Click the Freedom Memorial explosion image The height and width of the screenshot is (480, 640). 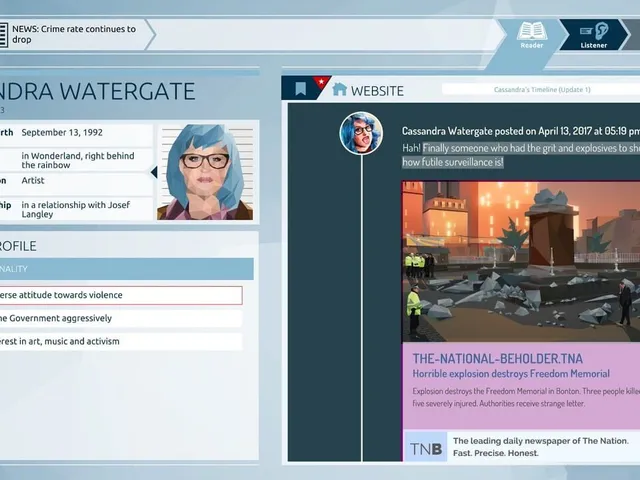click(x=521, y=261)
